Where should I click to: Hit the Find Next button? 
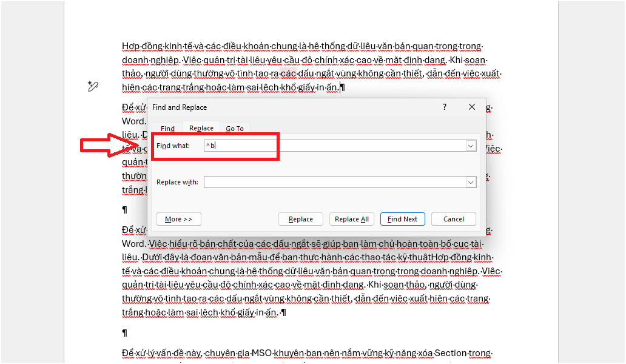(403, 219)
